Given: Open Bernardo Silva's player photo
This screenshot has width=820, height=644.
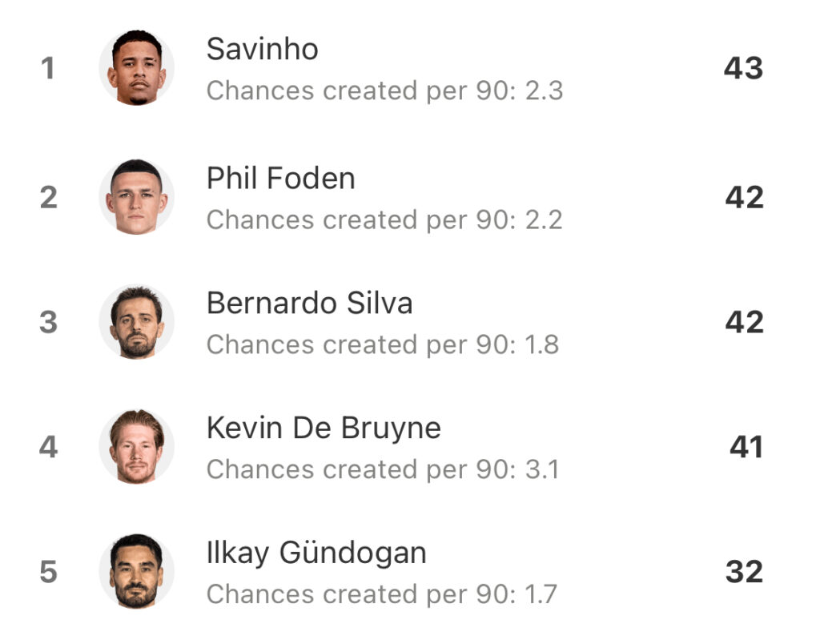Looking at the screenshot, I should pos(136,322).
